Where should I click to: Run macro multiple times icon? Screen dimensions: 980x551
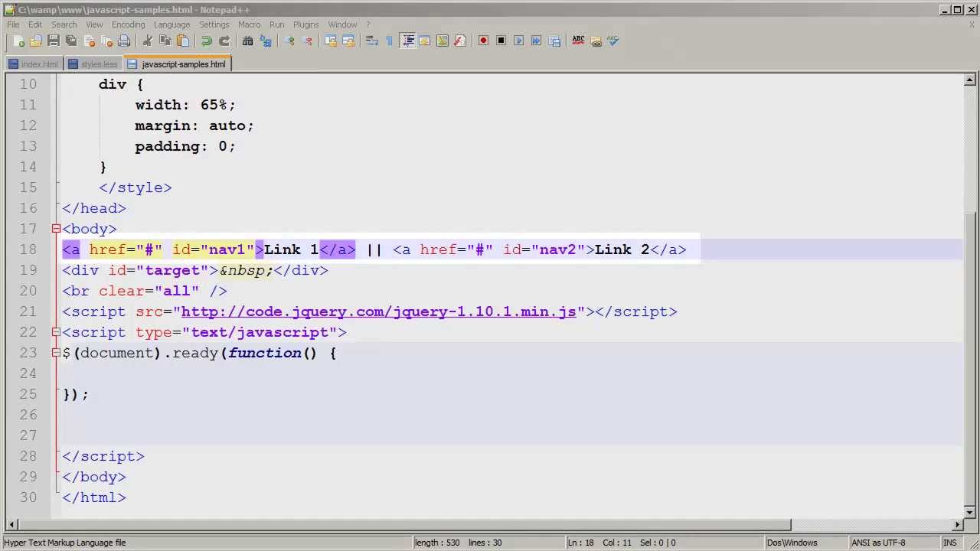537,41
